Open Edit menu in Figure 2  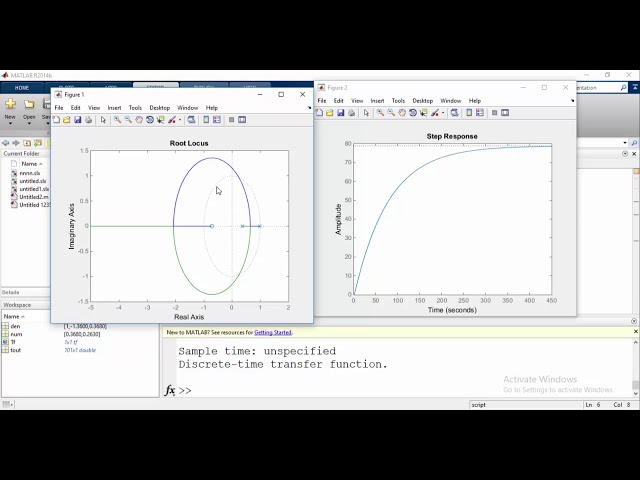pyautogui.click(x=338, y=101)
